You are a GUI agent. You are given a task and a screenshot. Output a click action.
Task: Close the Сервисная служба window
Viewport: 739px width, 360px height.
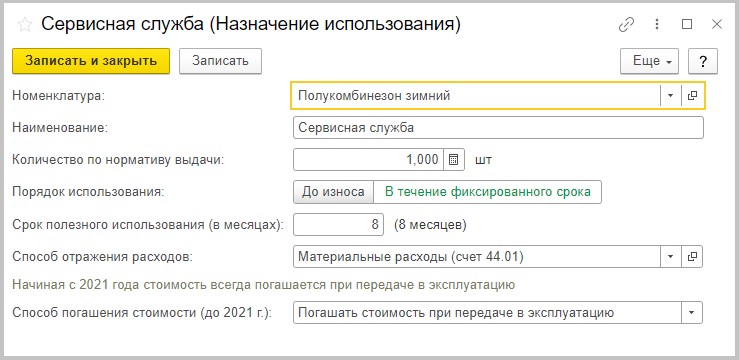pyautogui.click(x=716, y=25)
